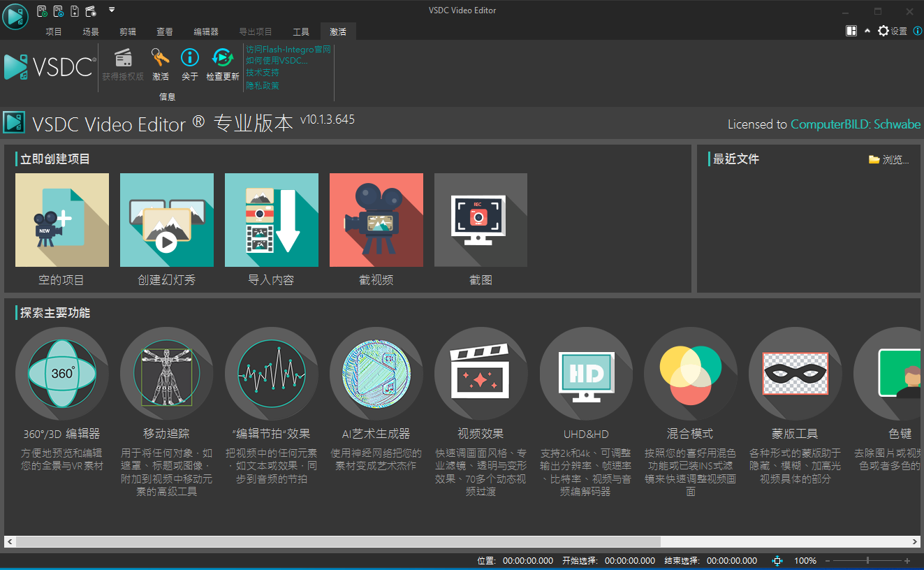Collapse the ribbon with the up arrow
Viewport: 924px width, 570px height.
867,31
